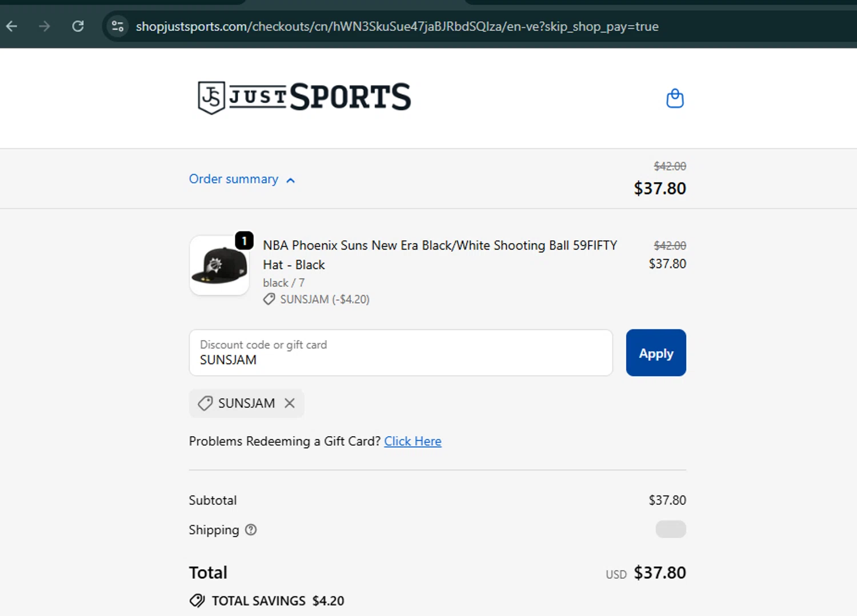Click the total USD $37.80 amount
Viewport: 857px width, 616px height.
(646, 573)
